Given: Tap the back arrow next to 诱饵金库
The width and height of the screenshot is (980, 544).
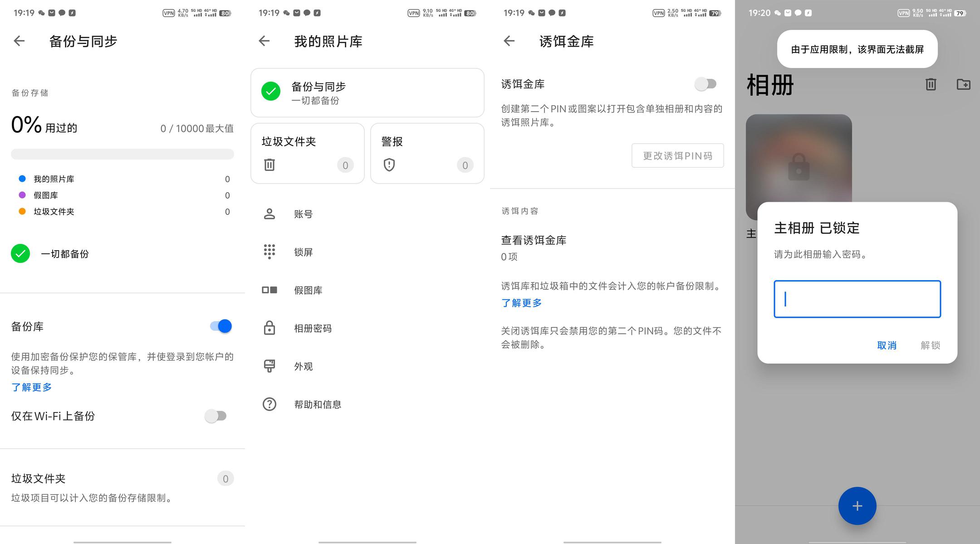Looking at the screenshot, I should pyautogui.click(x=509, y=41).
